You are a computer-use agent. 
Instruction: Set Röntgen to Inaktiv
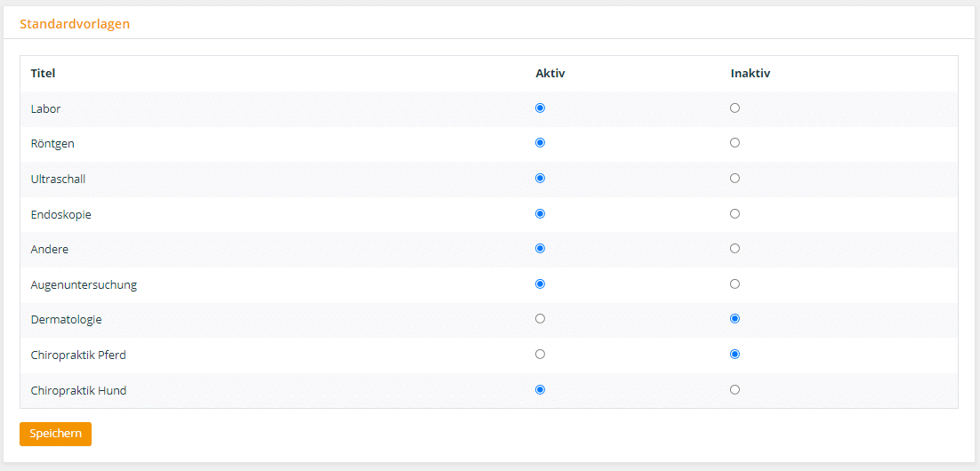click(x=735, y=143)
